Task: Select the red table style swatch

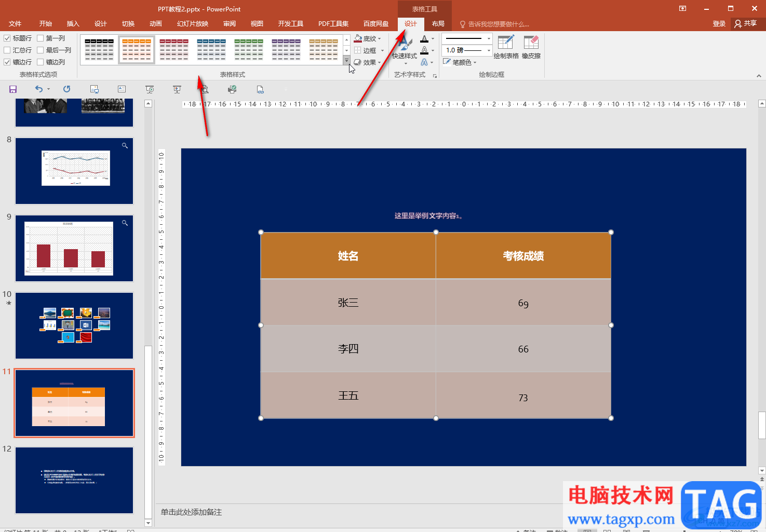Action: point(174,49)
